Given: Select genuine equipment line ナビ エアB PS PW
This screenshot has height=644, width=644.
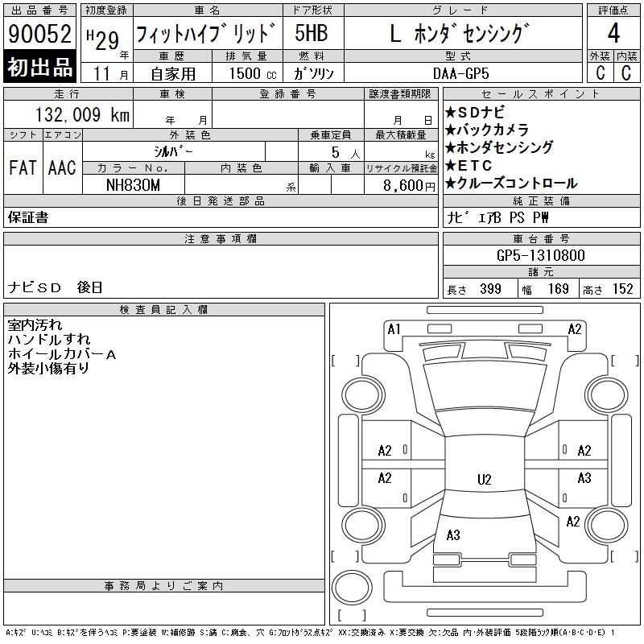Looking at the screenshot, I should click(497, 217).
